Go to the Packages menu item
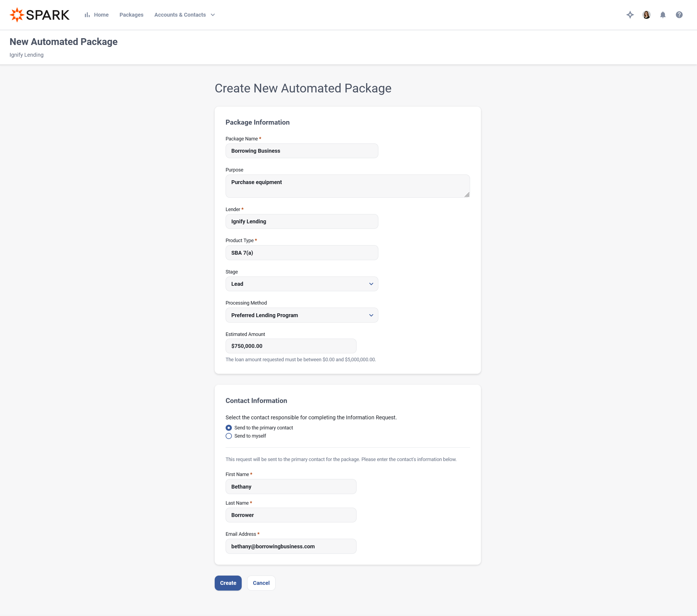 pyautogui.click(x=131, y=15)
